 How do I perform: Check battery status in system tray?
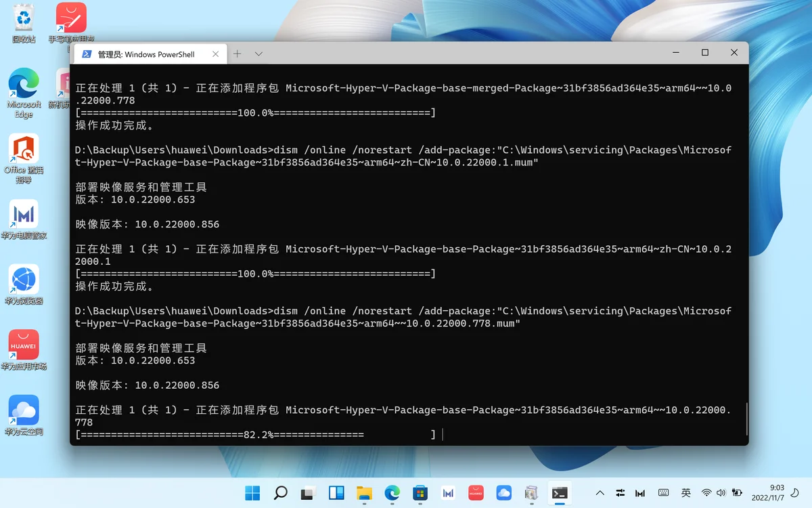point(737,493)
